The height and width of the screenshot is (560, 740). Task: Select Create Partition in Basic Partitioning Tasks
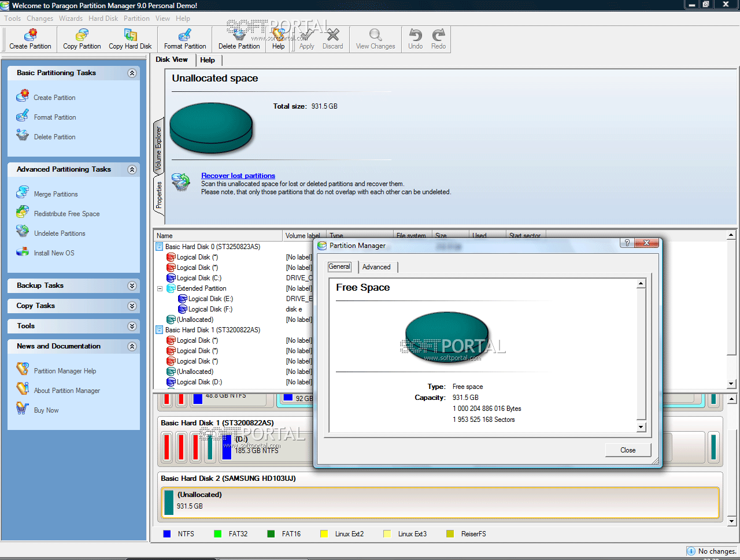[x=54, y=98]
